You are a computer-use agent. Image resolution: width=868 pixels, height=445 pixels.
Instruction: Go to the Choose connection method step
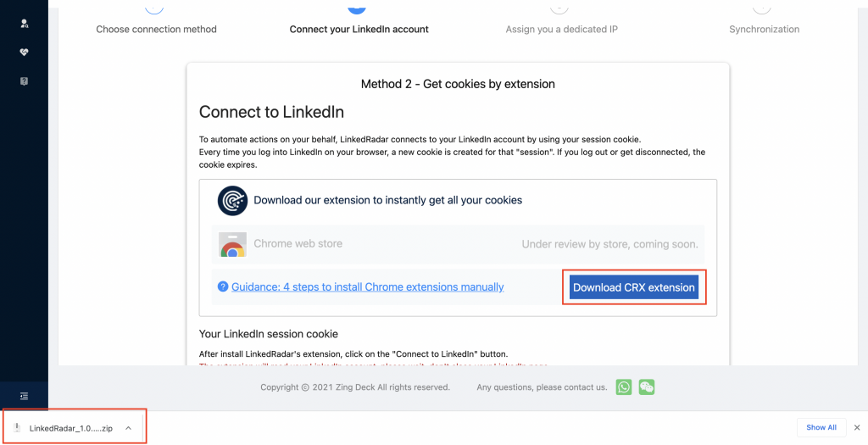pos(156,29)
